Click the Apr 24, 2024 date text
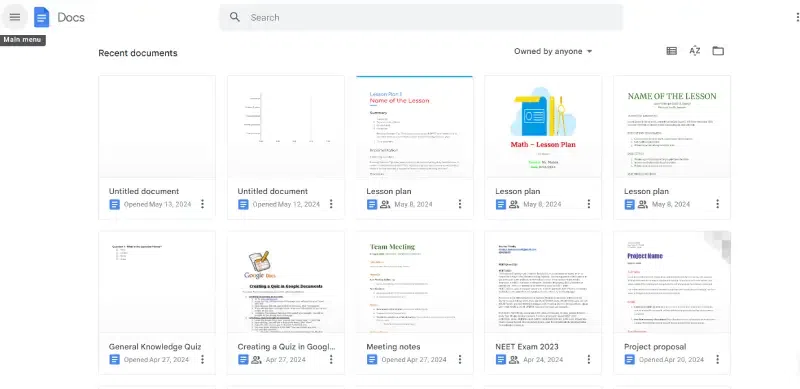 543,359
